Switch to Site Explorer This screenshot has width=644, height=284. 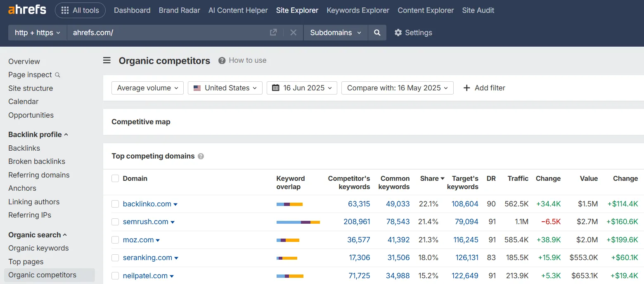click(x=297, y=10)
